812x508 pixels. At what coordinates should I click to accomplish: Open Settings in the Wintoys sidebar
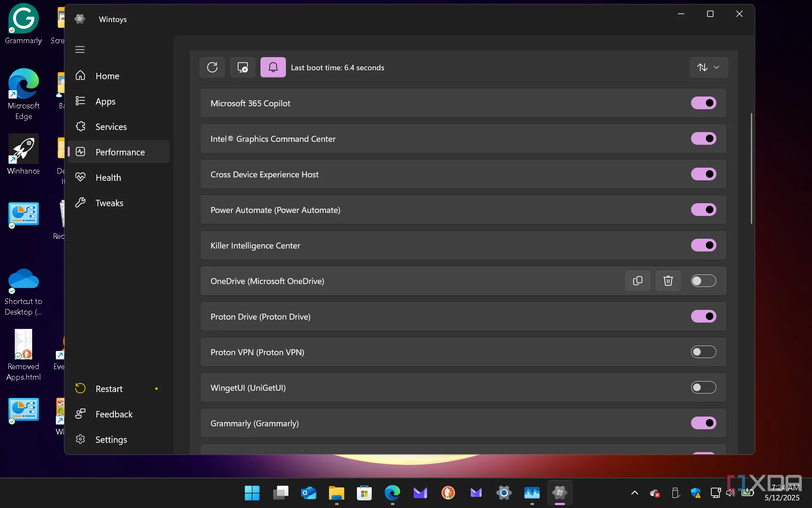tap(111, 439)
